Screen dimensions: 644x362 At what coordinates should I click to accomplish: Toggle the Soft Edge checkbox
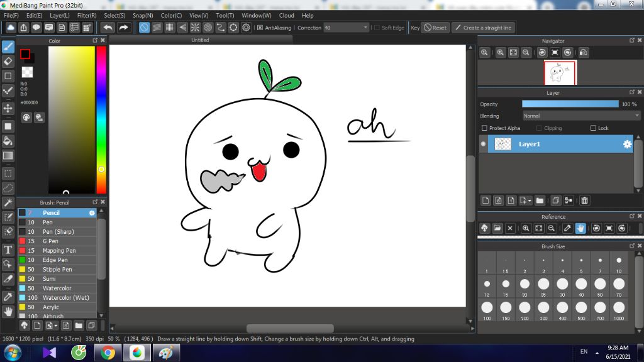click(377, 28)
